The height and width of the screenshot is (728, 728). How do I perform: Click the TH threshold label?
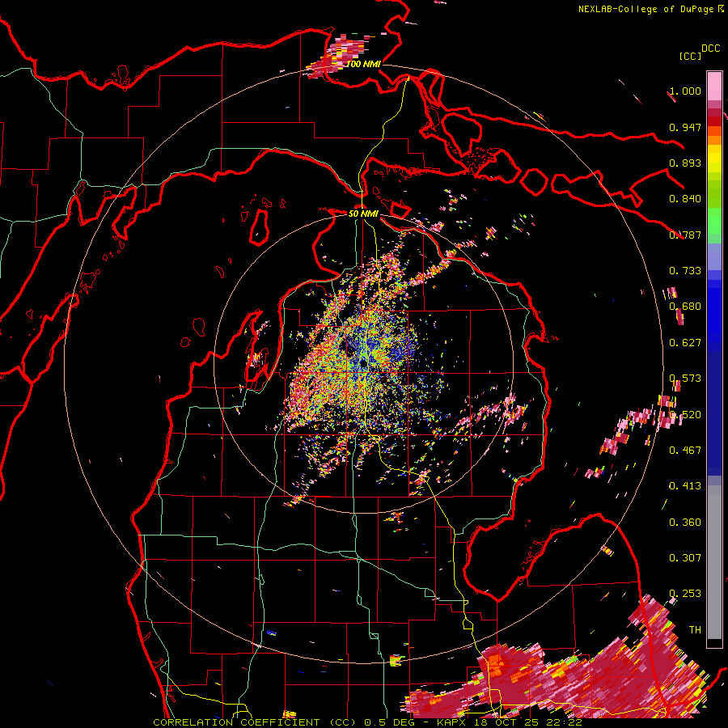pyautogui.click(x=695, y=630)
